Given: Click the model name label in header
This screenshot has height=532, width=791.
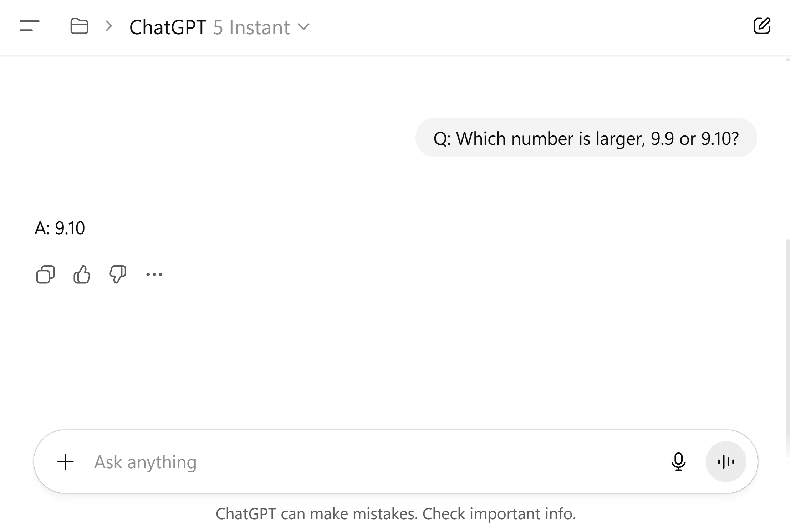Looking at the screenshot, I should [x=250, y=27].
